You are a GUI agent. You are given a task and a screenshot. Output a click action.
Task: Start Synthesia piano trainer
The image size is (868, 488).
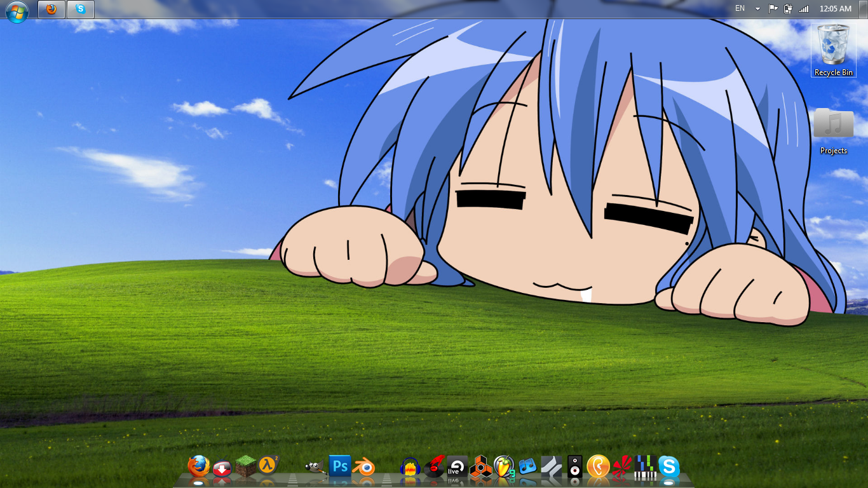[x=644, y=467]
